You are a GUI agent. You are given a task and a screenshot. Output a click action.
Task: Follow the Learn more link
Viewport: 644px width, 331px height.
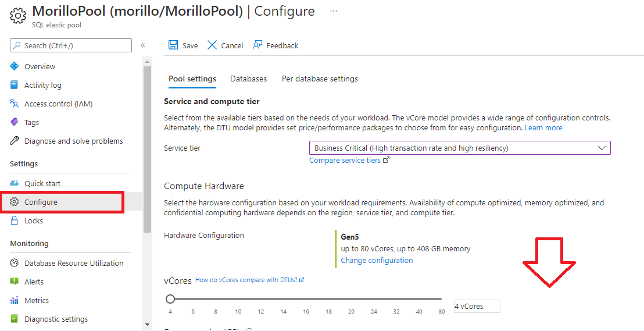[x=543, y=127]
